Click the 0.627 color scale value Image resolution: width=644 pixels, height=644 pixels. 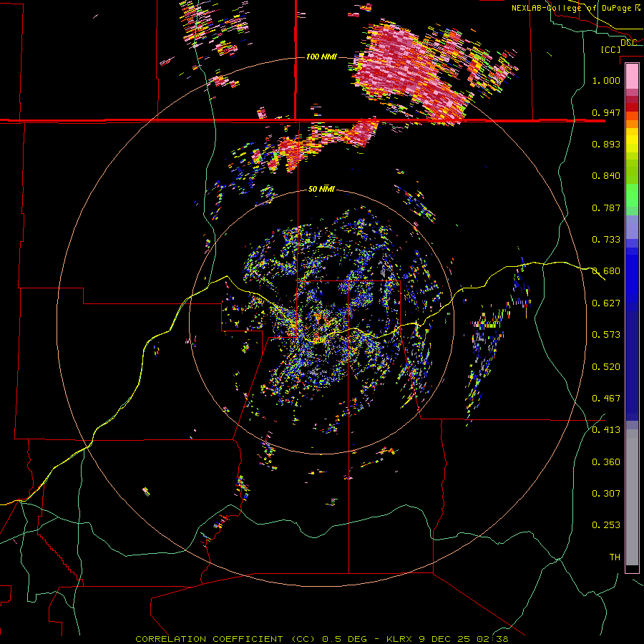click(x=606, y=303)
